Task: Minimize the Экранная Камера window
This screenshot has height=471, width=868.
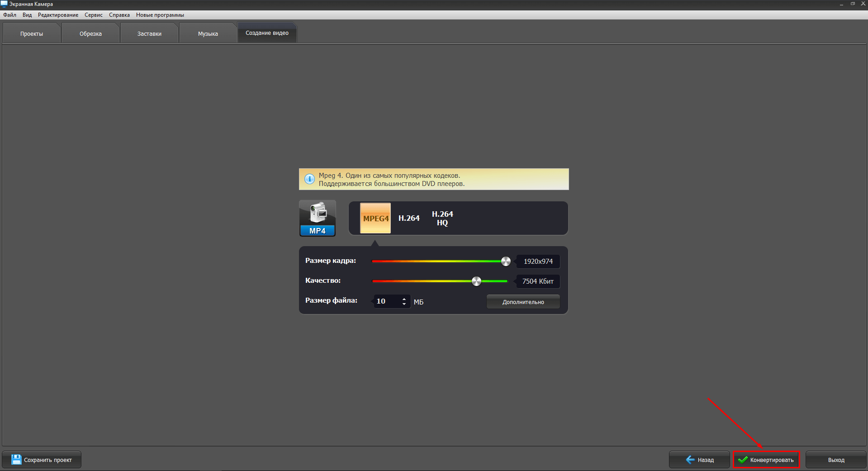Action: [841, 4]
